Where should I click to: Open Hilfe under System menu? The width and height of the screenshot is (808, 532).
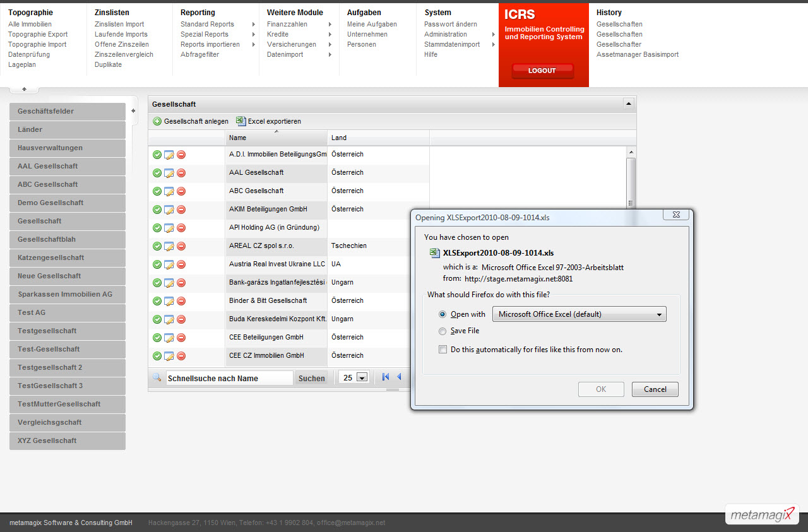431,55
